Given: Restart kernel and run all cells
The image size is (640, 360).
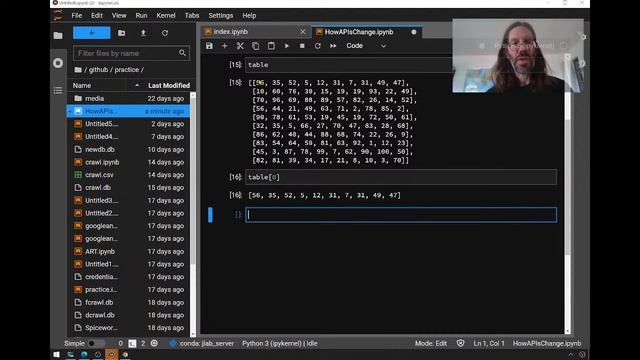Looking at the screenshot, I should tap(333, 46).
